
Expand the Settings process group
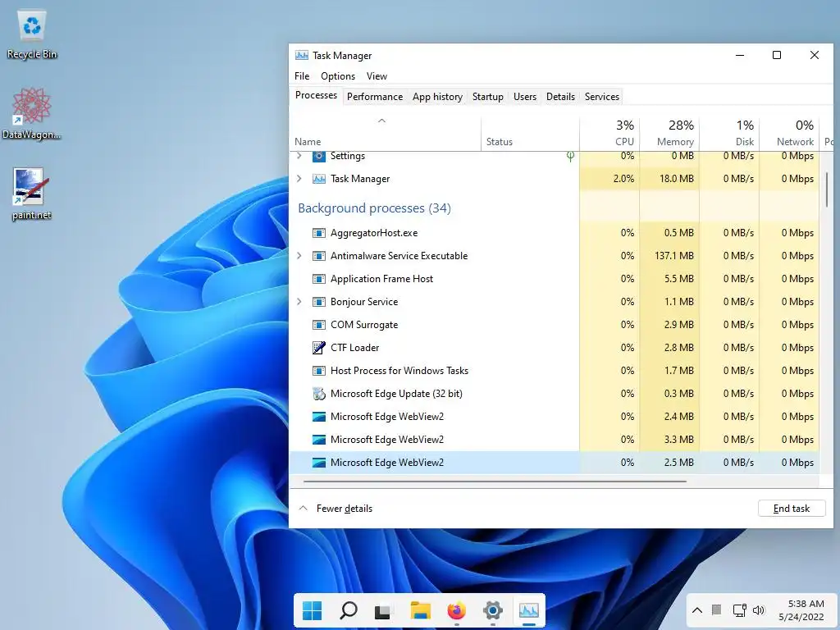pyautogui.click(x=299, y=156)
